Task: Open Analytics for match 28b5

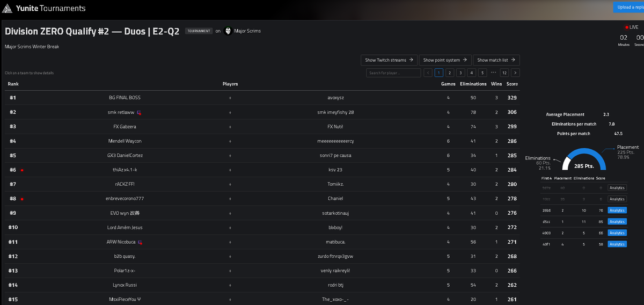Action: point(617,210)
